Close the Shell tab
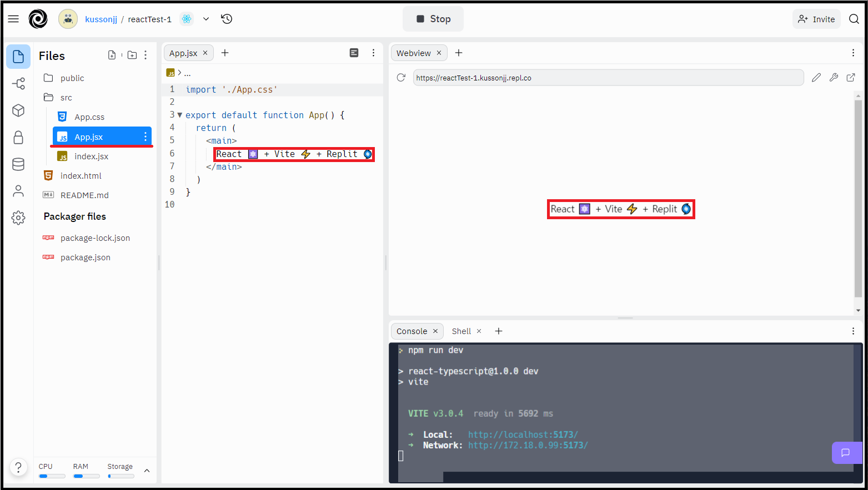868x490 pixels. (479, 331)
